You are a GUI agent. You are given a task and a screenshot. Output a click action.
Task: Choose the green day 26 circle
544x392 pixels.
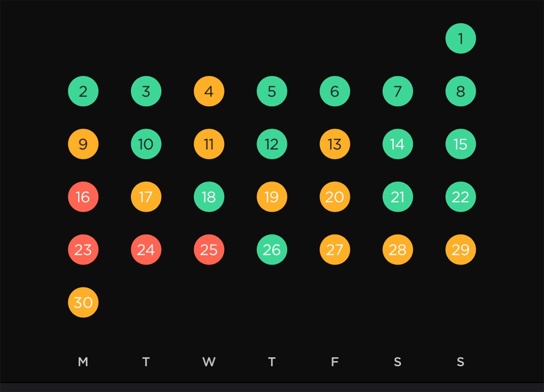pos(272,250)
